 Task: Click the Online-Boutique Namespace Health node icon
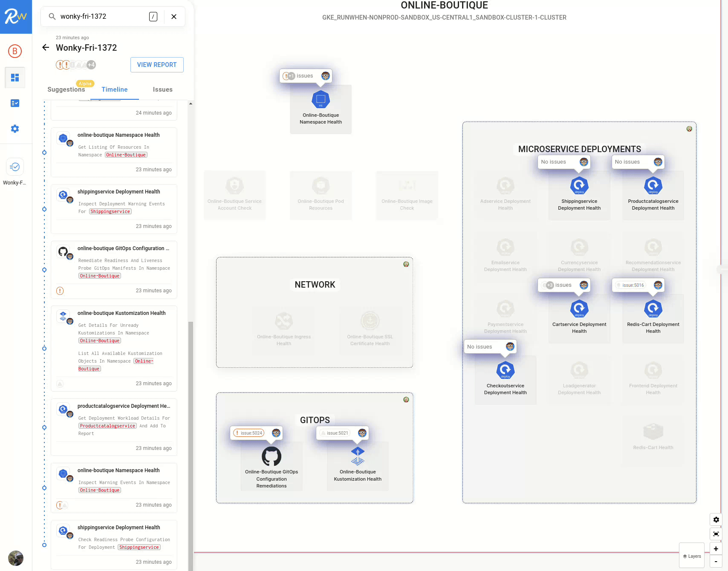(321, 100)
